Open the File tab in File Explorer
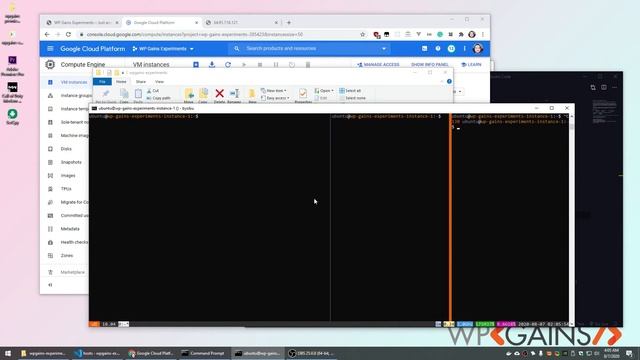 tap(102, 82)
